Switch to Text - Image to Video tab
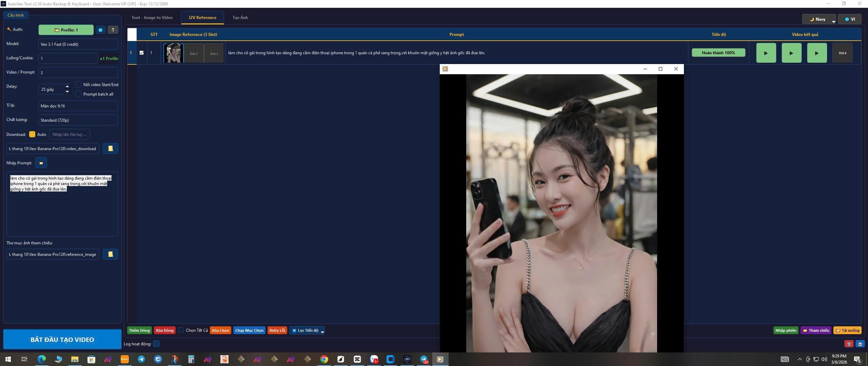 click(x=152, y=18)
